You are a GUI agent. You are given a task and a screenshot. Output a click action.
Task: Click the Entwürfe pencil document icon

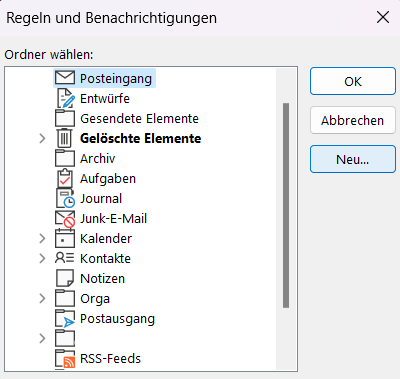pos(66,98)
